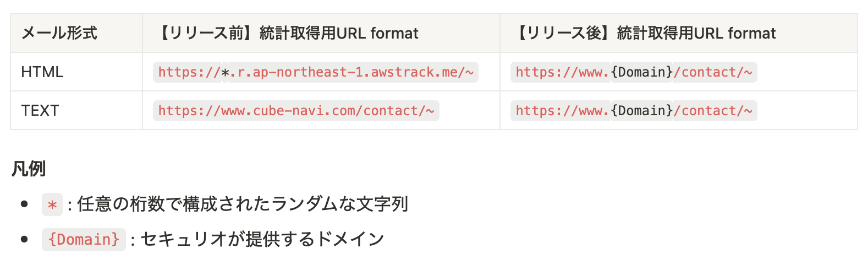
Task: Click the HTML row post-release {Domain} URL
Action: [634, 72]
